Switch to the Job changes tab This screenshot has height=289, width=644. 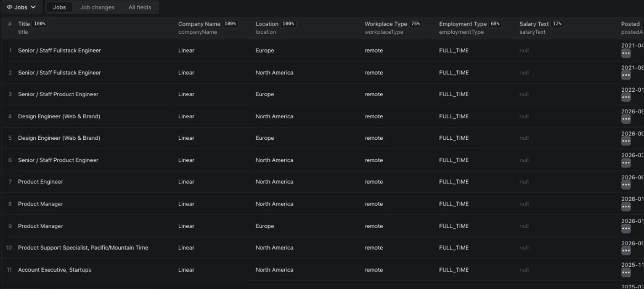point(97,7)
